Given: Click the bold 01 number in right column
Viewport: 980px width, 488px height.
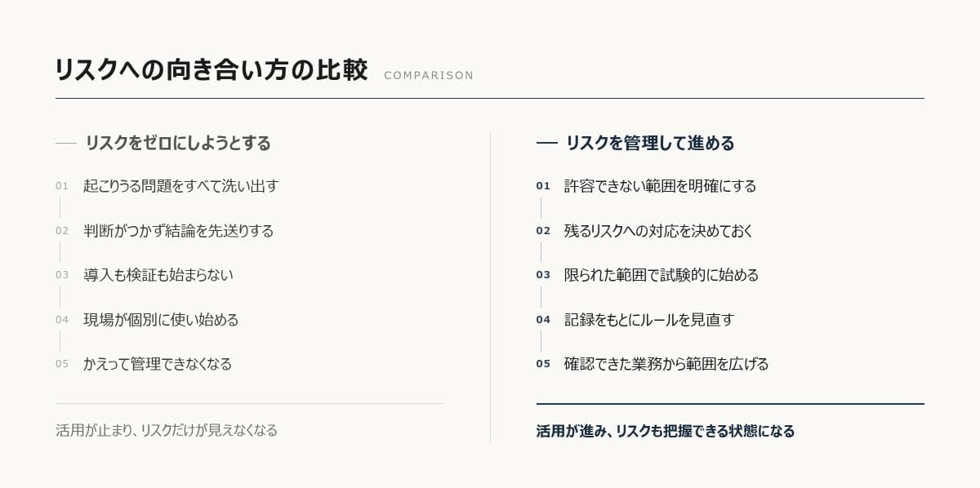Looking at the screenshot, I should 543,186.
